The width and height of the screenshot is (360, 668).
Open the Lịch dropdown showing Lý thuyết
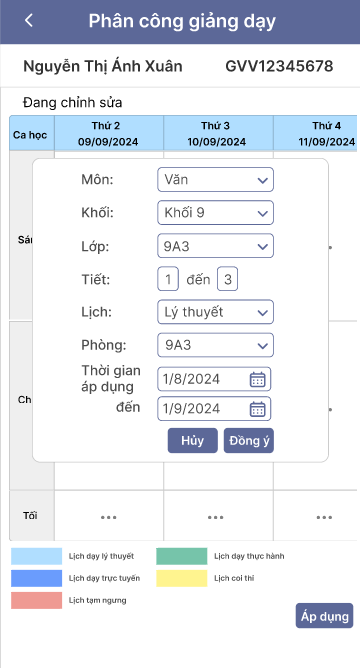pos(216,312)
